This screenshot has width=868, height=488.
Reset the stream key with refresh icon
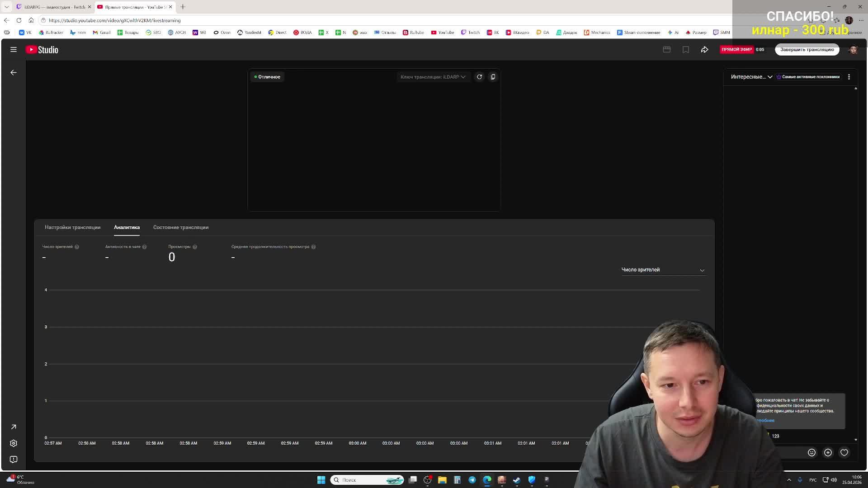pyautogui.click(x=479, y=77)
